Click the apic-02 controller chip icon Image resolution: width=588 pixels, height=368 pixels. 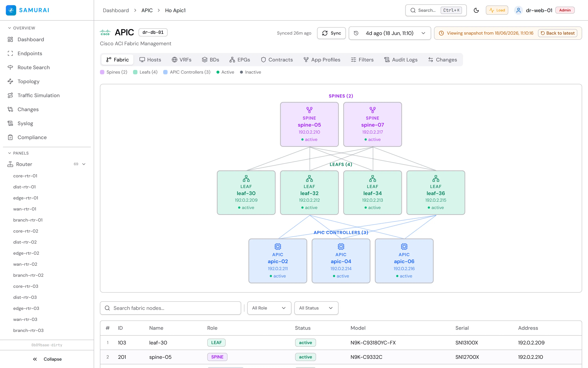278,247
